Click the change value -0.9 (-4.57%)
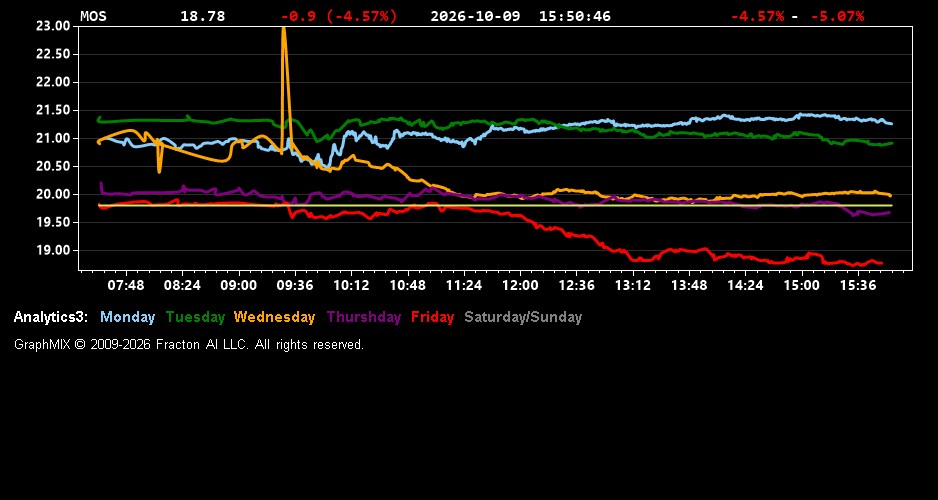This screenshot has width=938, height=500. (x=339, y=16)
